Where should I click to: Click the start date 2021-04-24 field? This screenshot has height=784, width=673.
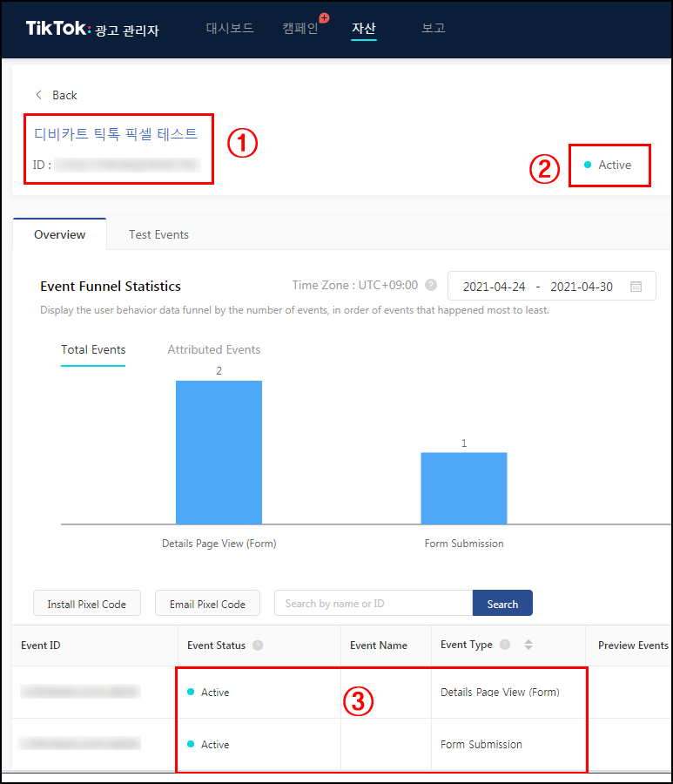pyautogui.click(x=492, y=286)
